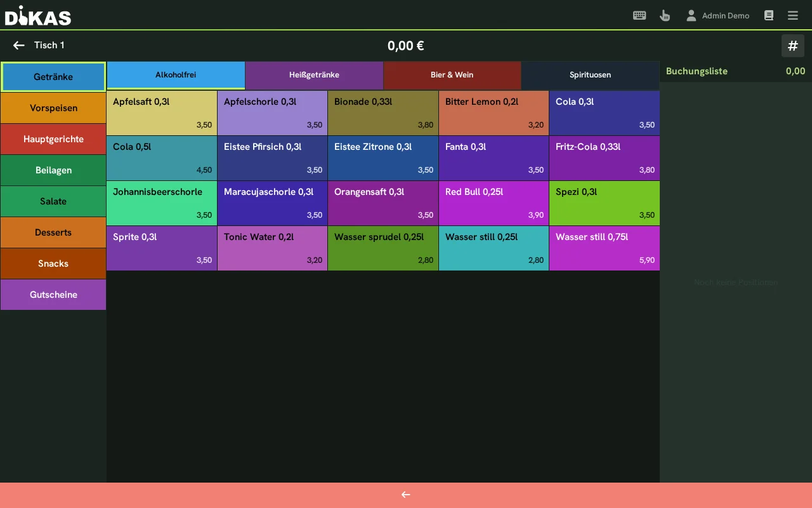The width and height of the screenshot is (812, 508).
Task: Click the Tisch 1 table label
Action: click(49, 45)
